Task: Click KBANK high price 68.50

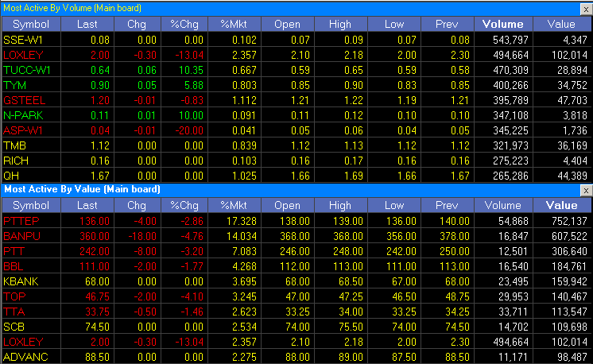Action: click(x=351, y=281)
